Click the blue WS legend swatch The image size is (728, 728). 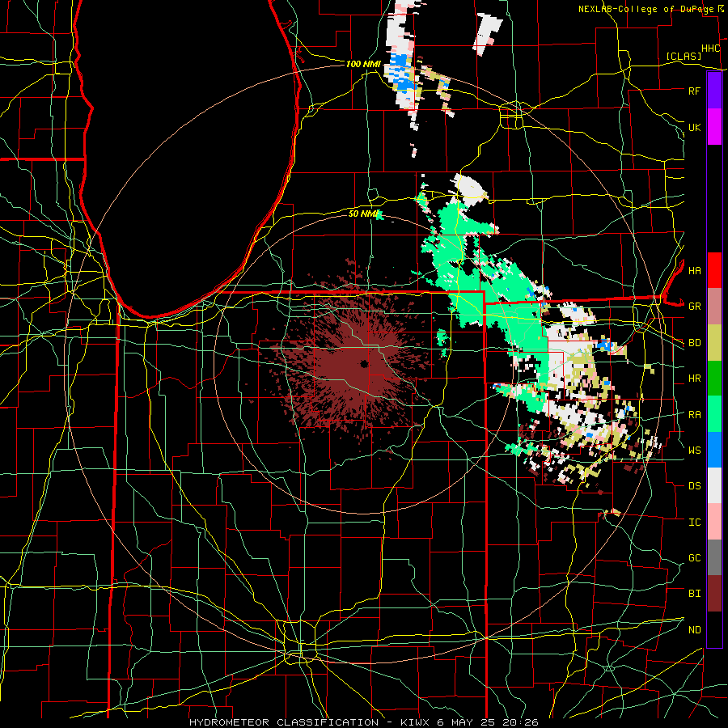coord(714,450)
